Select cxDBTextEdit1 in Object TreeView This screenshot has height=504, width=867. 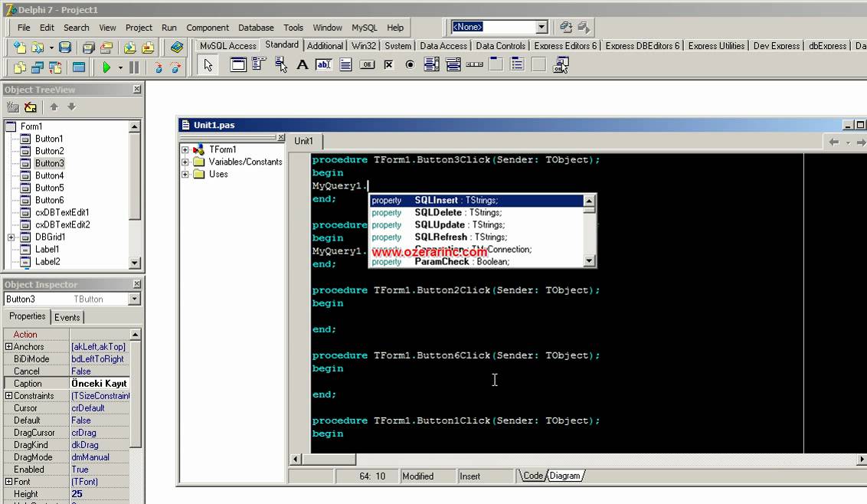[x=62, y=212]
